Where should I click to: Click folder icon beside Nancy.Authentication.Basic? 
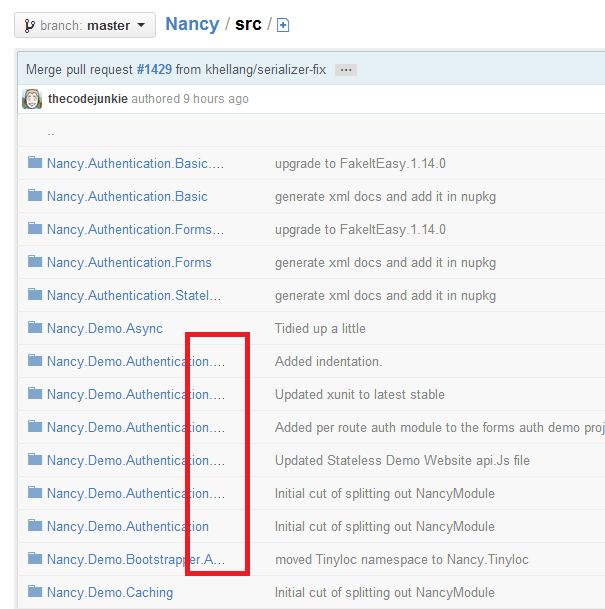point(35,195)
